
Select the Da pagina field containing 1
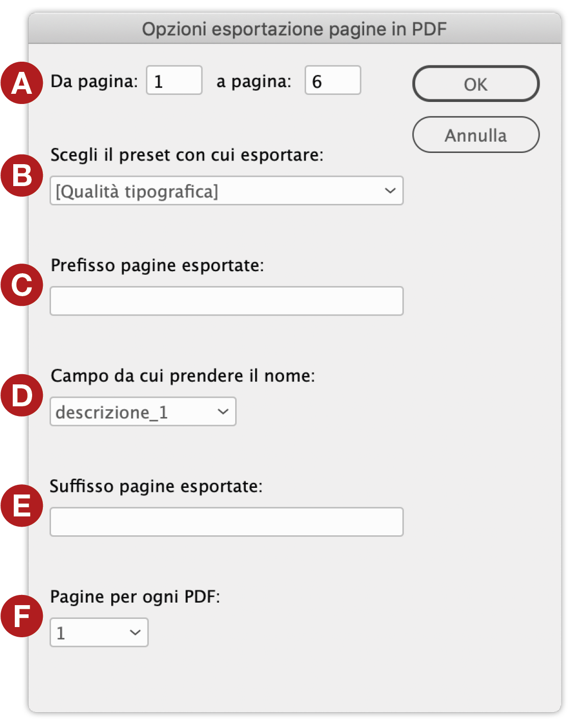(x=173, y=81)
